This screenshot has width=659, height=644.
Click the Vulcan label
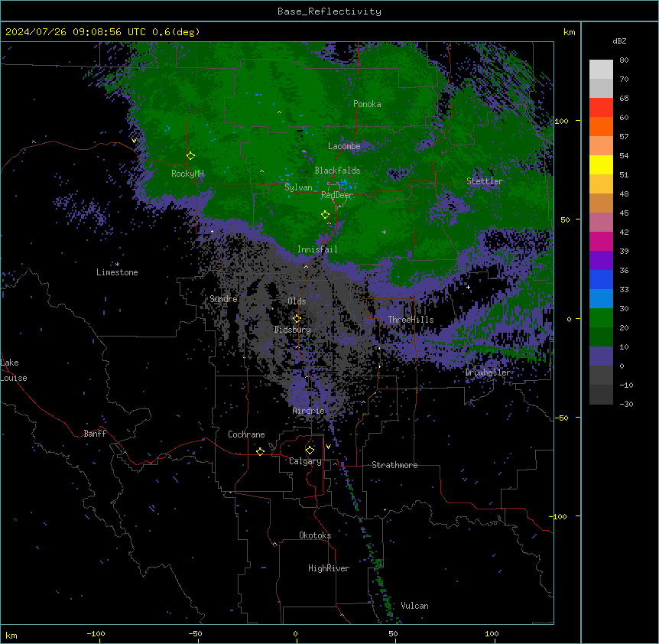[x=415, y=606]
